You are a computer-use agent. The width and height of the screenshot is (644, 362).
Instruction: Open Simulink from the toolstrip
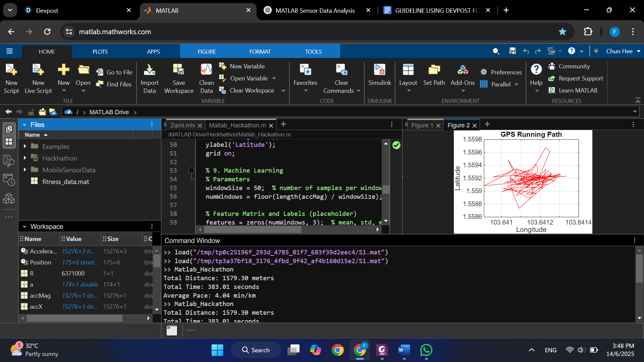click(379, 70)
